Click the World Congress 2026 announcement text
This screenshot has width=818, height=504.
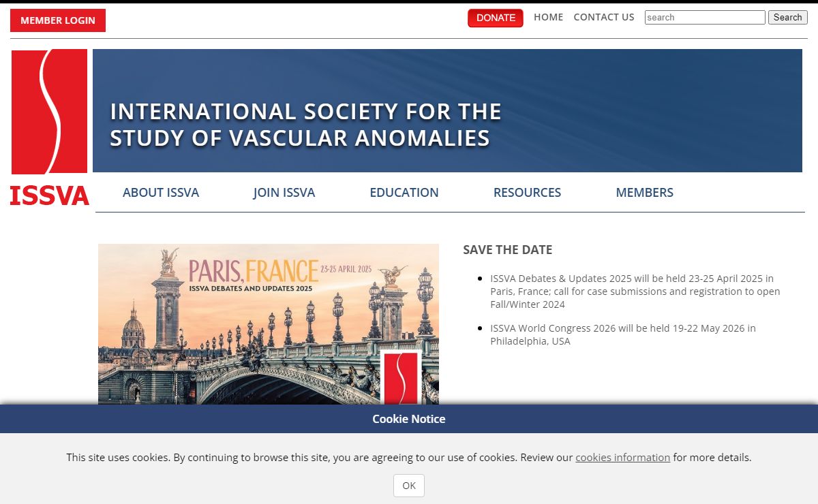pos(623,334)
